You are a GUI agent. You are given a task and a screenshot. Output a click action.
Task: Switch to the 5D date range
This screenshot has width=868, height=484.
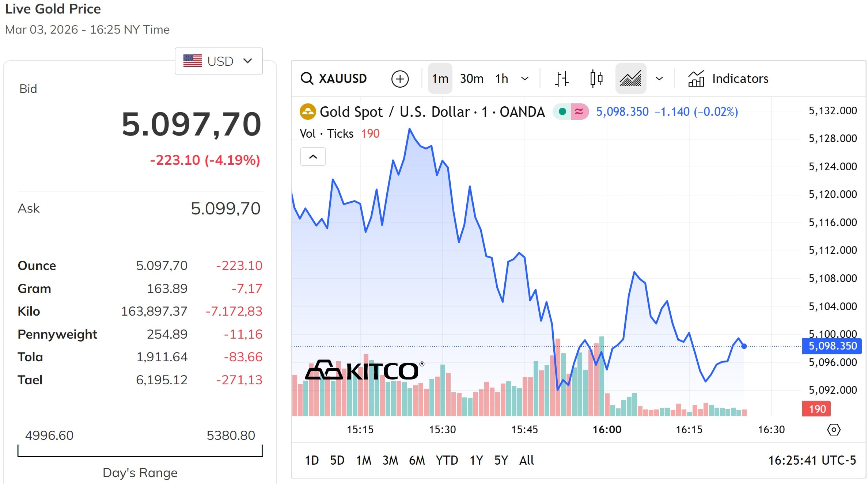pyautogui.click(x=337, y=460)
